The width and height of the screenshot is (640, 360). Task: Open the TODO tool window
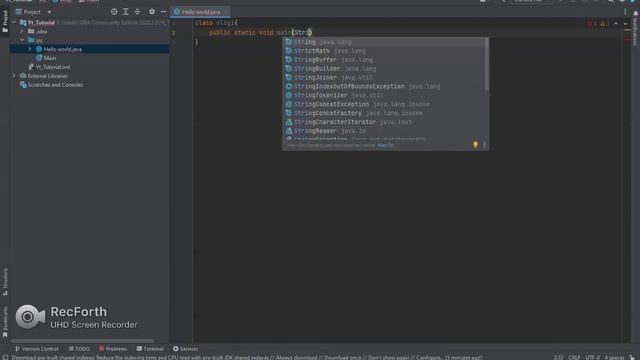point(79,349)
